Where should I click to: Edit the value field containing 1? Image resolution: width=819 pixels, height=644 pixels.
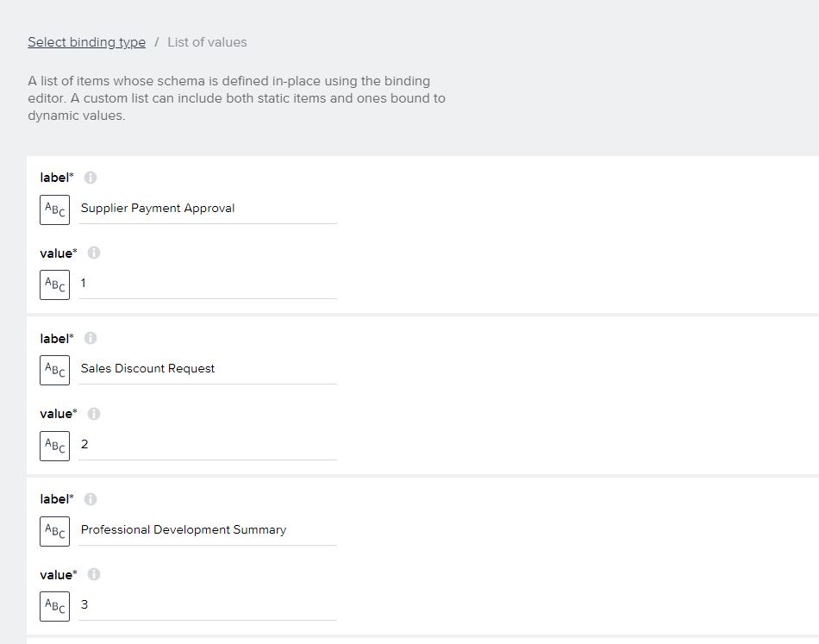208,284
